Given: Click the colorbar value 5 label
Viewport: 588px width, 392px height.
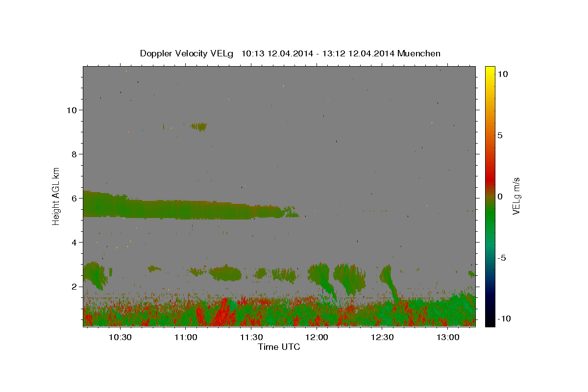Looking at the screenshot, I should pos(500,135).
